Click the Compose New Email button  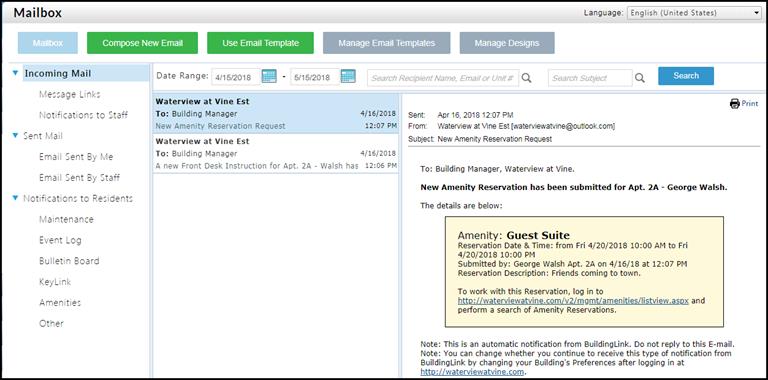coord(143,43)
